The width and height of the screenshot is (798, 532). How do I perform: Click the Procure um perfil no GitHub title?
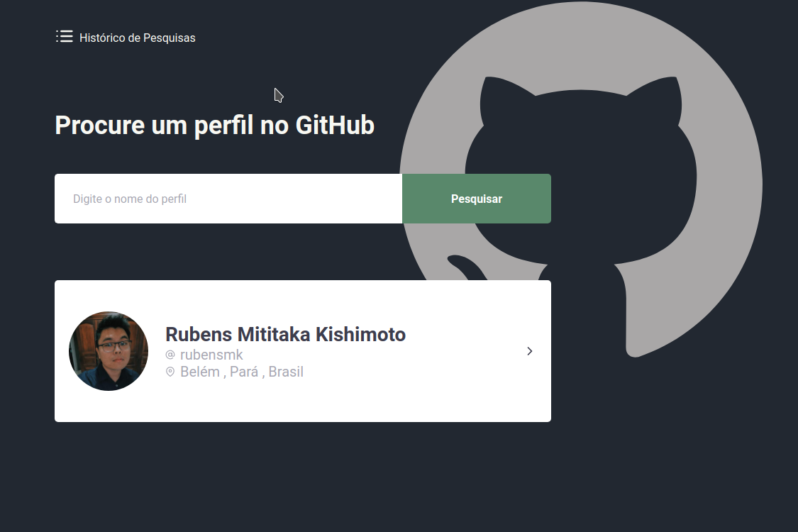pyautogui.click(x=214, y=126)
